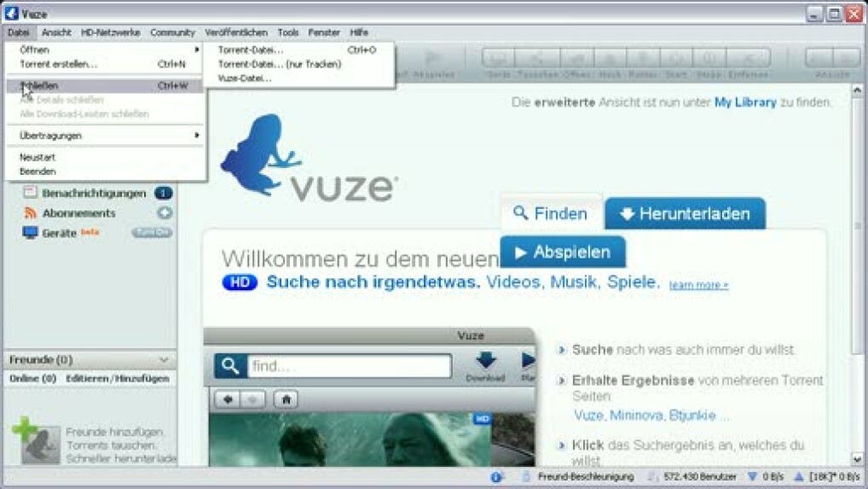Click the monitor icon beside Geräte
The image size is (868, 489).
pos(30,233)
